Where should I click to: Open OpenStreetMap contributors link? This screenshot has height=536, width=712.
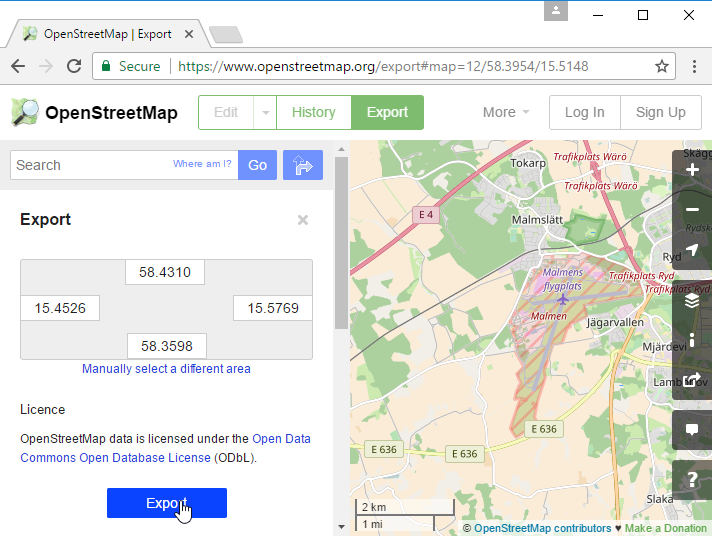(543, 528)
